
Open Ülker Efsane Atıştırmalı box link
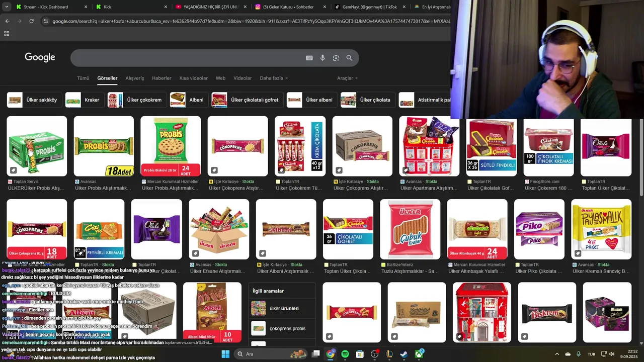pos(217,271)
